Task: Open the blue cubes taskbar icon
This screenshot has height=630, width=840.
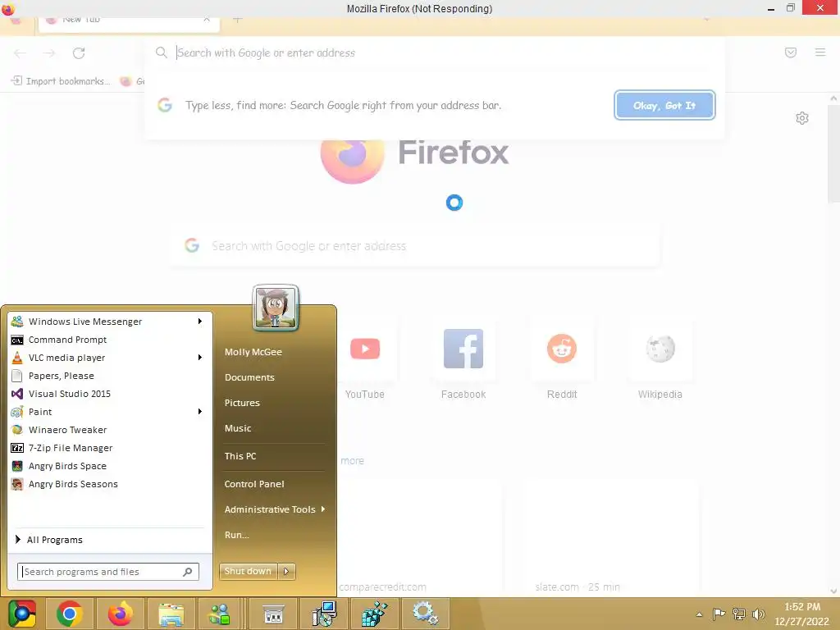Action: tap(374, 614)
